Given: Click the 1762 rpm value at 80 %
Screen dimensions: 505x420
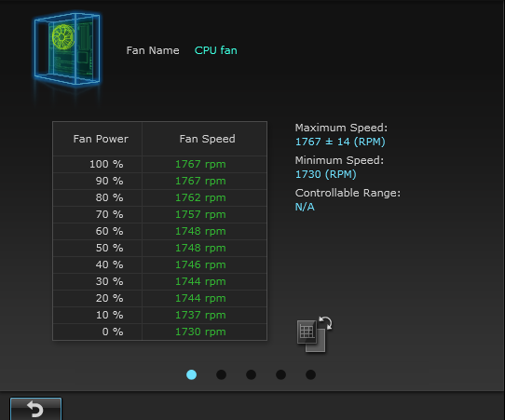Looking at the screenshot, I should (200, 198).
